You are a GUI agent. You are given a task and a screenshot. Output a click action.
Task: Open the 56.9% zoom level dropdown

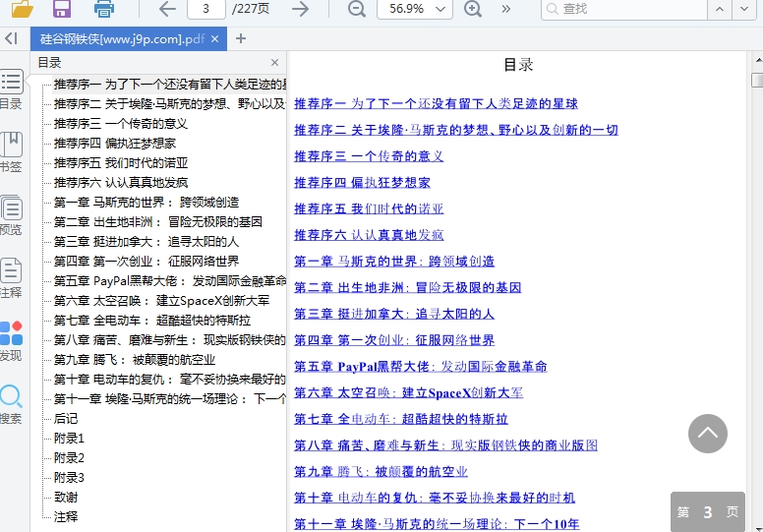click(415, 9)
